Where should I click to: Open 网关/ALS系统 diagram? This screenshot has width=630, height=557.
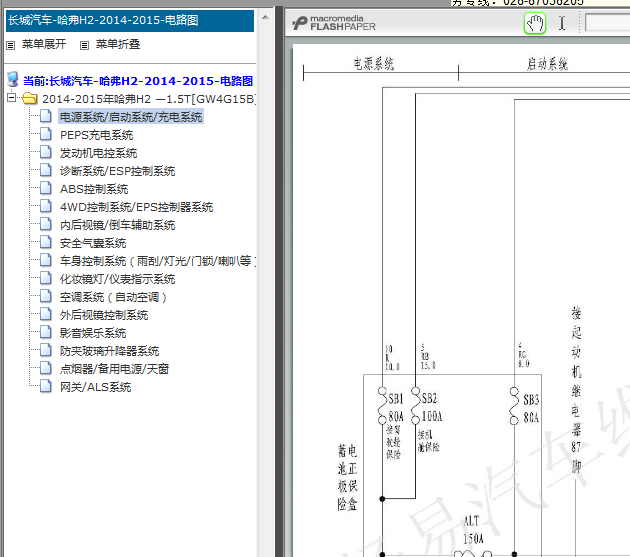(95, 387)
